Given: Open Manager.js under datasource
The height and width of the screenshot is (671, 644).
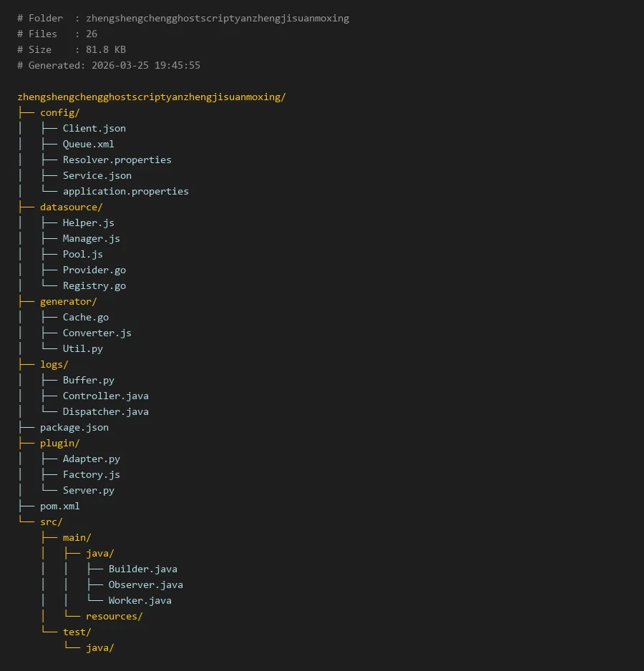Looking at the screenshot, I should coord(91,238).
